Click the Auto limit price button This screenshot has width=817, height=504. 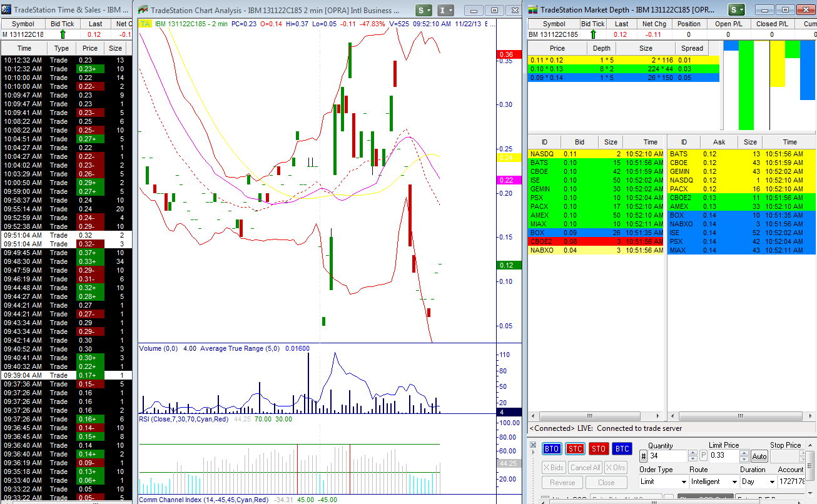[x=759, y=456]
